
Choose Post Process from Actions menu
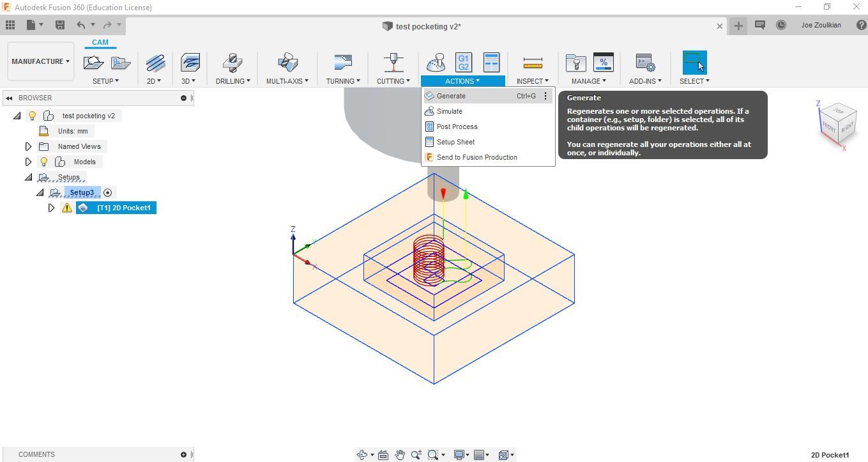click(487, 127)
